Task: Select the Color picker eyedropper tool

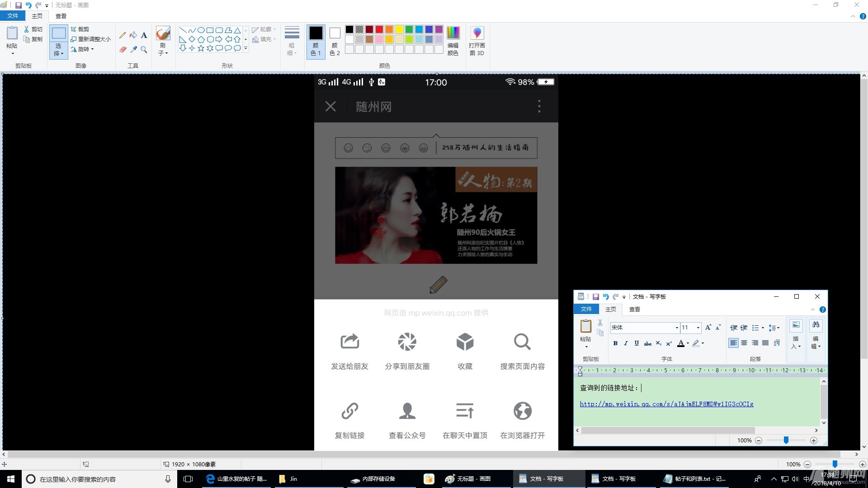Action: coord(133,49)
